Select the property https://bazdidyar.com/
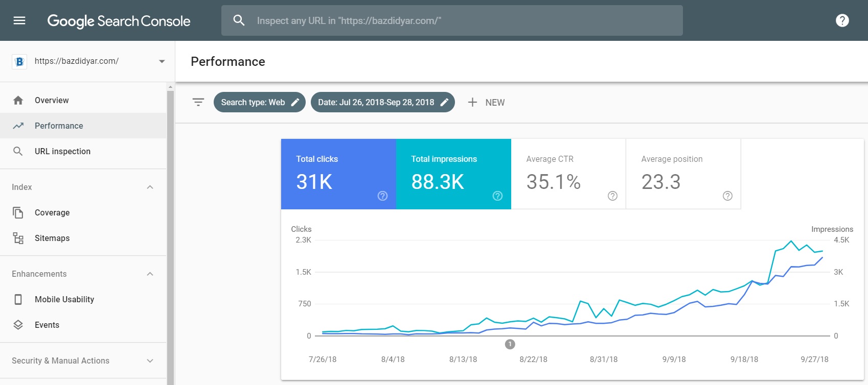The height and width of the screenshot is (385, 868). click(x=77, y=61)
